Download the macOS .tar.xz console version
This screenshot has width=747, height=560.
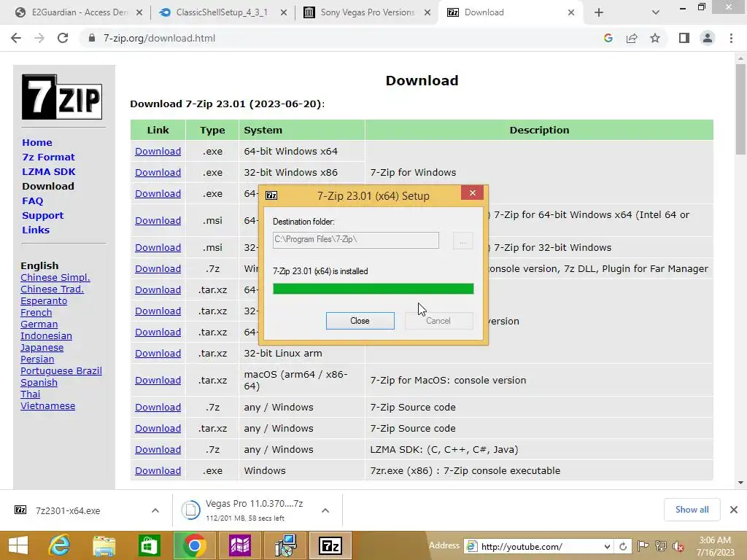[158, 381]
